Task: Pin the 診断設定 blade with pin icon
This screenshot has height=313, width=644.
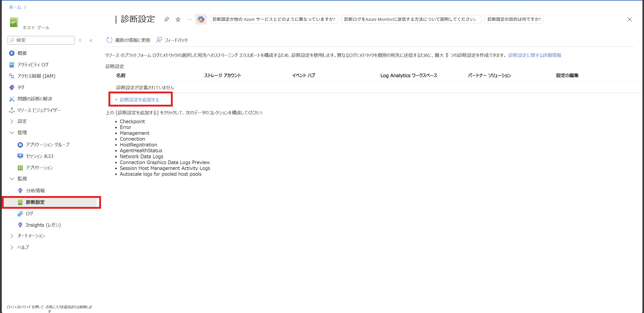Action: pos(167,19)
